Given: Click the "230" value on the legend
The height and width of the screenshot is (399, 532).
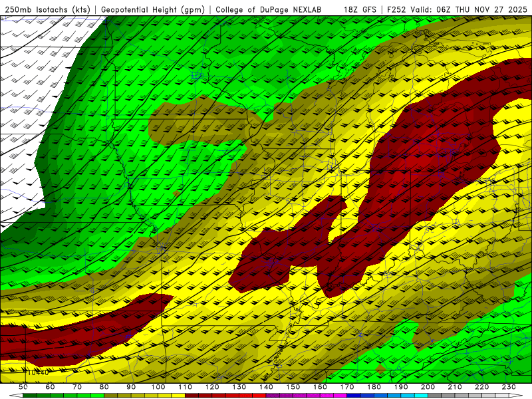Looking at the screenshot, I should tap(509, 387).
